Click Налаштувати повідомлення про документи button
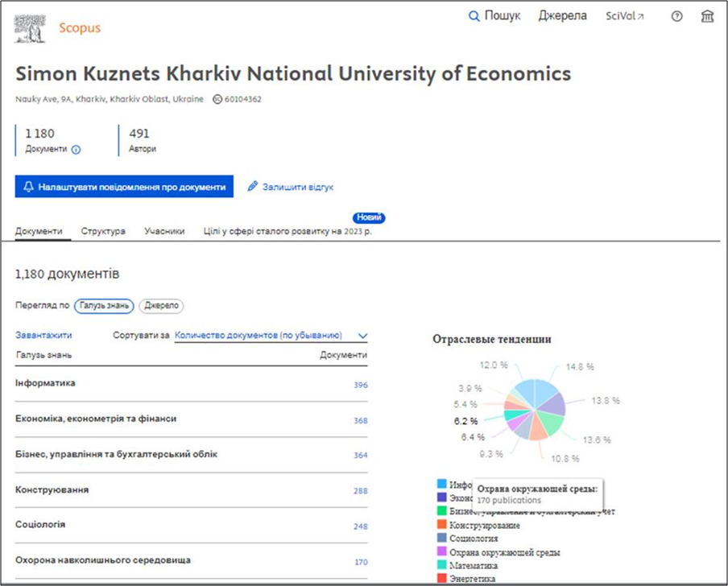This screenshot has height=586, width=728. pos(124,187)
